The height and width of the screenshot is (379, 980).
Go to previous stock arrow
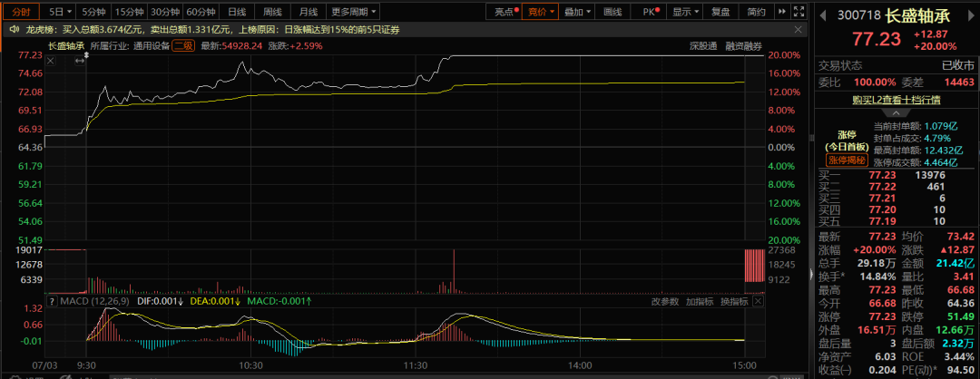pos(822,14)
